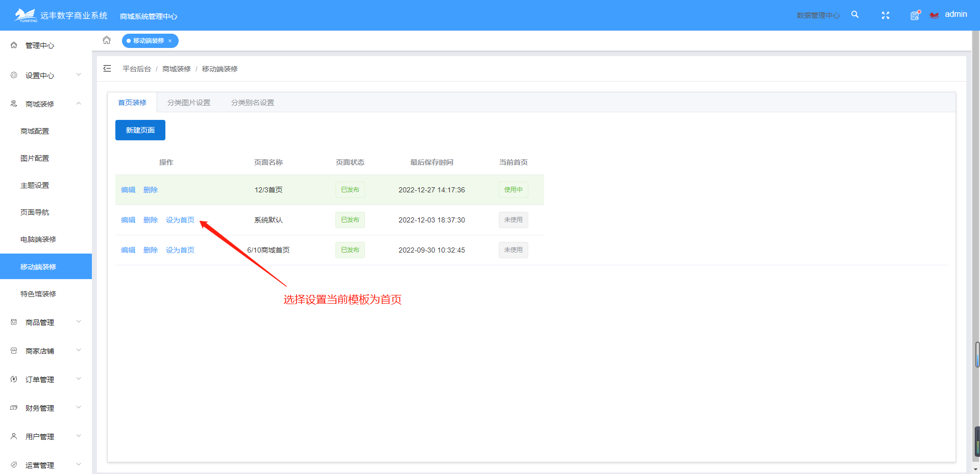Open 页面导航 in sidebar
This screenshot has width=980, height=474.
pos(35,212)
